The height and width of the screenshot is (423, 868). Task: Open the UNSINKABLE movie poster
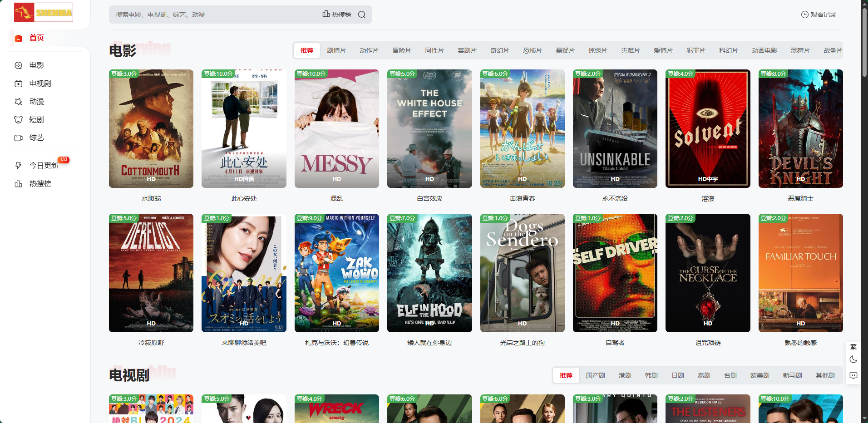coord(615,128)
